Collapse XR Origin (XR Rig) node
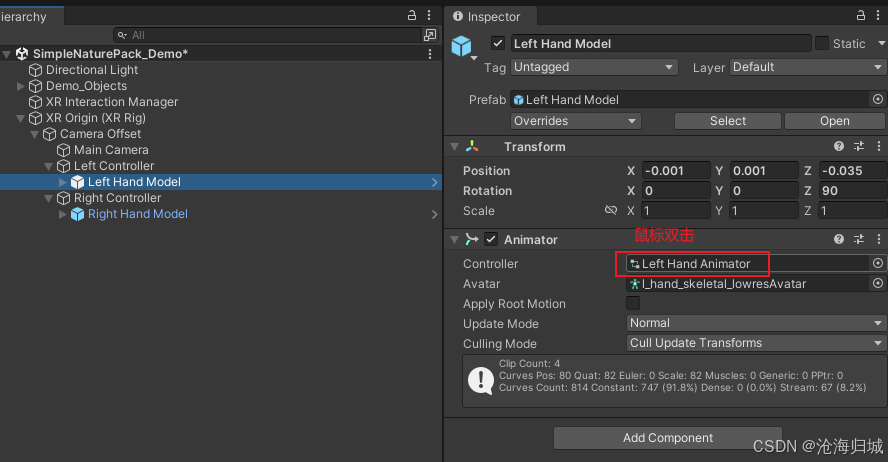This screenshot has width=888, height=462. (20, 118)
